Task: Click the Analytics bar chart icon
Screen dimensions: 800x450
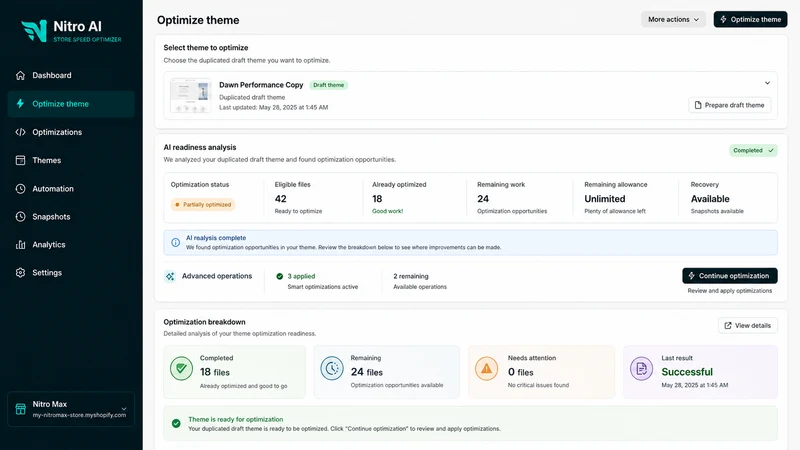Action: click(20, 245)
